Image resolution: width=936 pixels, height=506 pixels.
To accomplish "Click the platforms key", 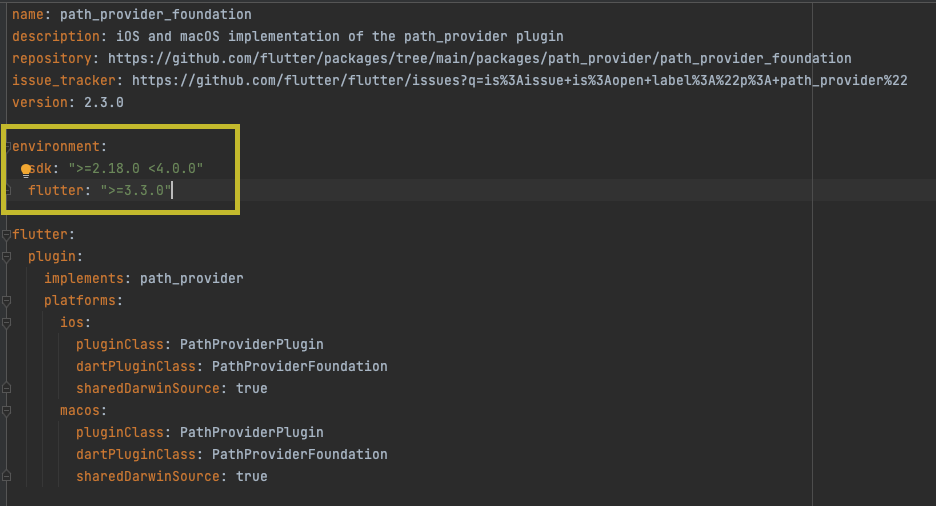I will [79, 301].
